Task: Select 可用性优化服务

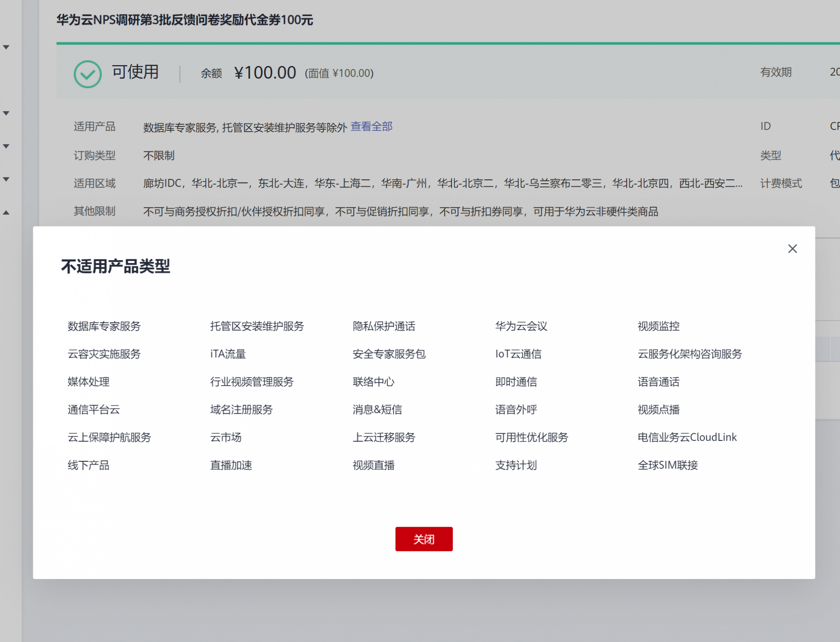Action: [532, 437]
